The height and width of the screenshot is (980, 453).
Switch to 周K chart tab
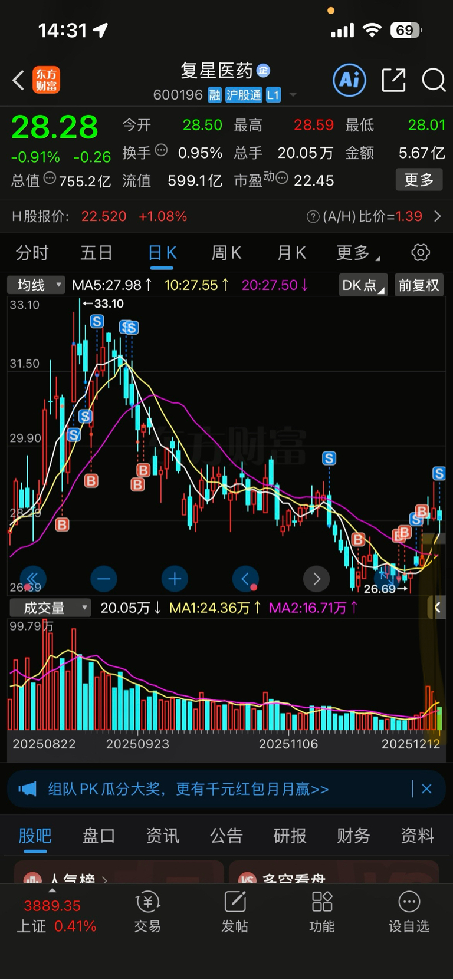tap(226, 253)
